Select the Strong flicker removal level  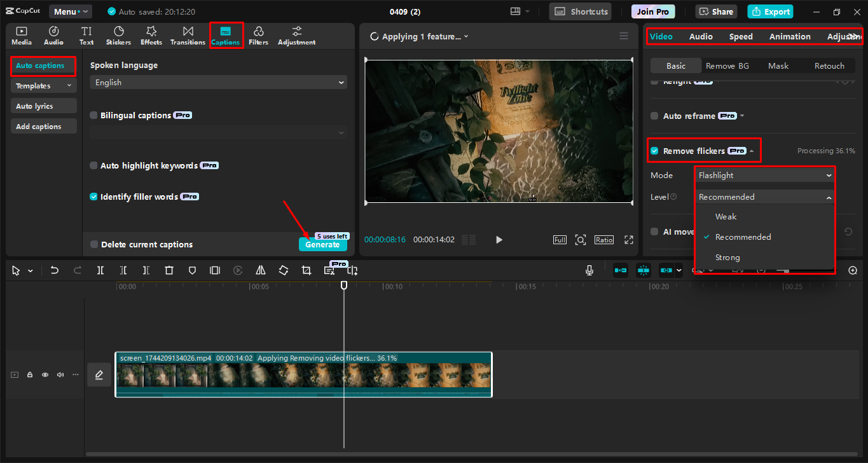[x=727, y=257]
